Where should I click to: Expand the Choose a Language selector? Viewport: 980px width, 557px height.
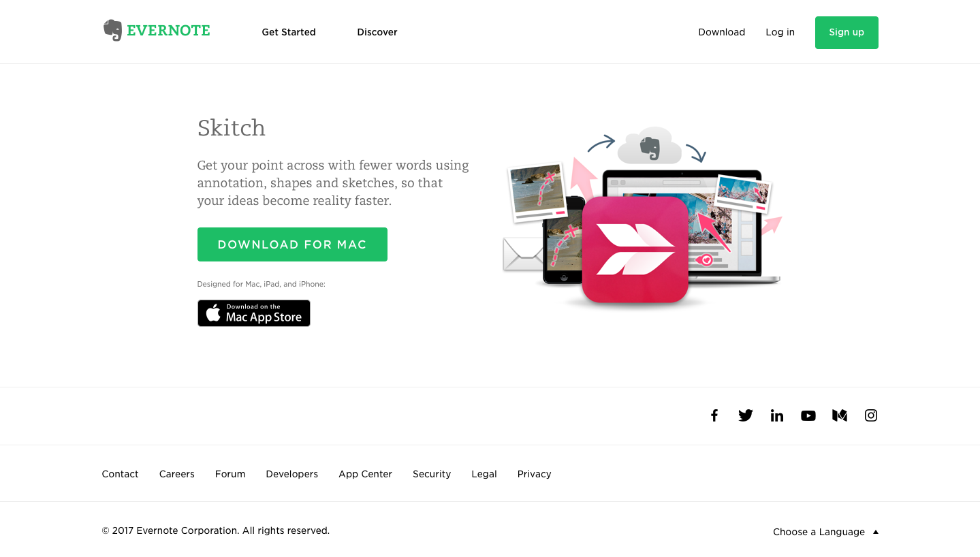825,532
